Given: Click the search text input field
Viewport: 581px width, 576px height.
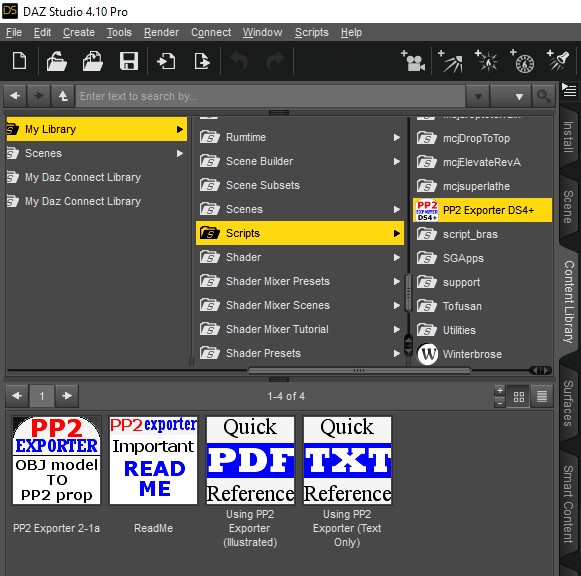Looking at the screenshot, I should click(270, 96).
